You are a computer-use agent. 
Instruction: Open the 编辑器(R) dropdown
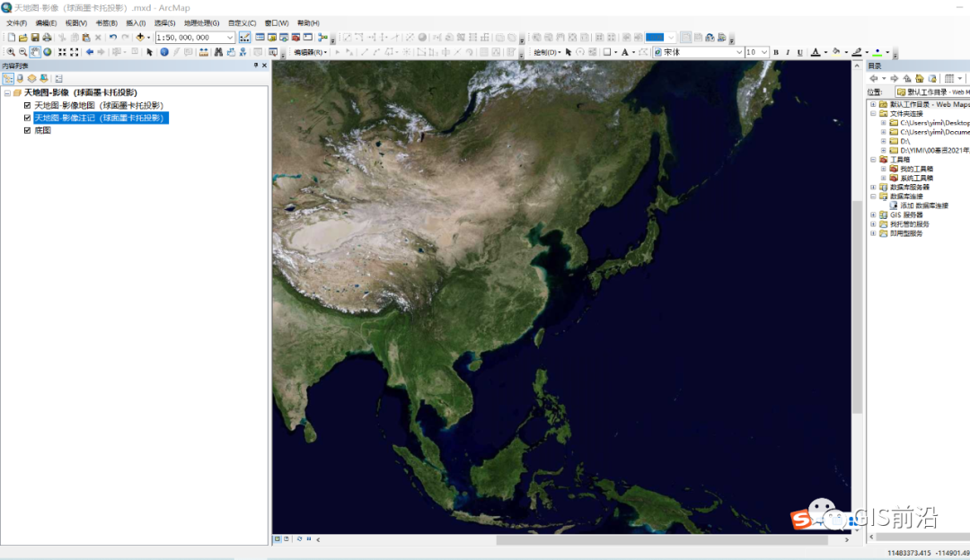(310, 53)
